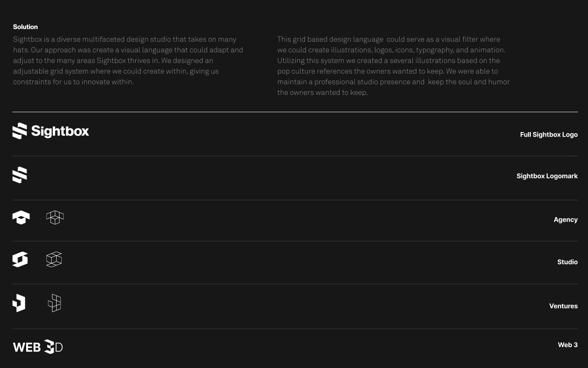The width and height of the screenshot is (588, 368).
Task: Click the Web 3 label
Action: 568,345
